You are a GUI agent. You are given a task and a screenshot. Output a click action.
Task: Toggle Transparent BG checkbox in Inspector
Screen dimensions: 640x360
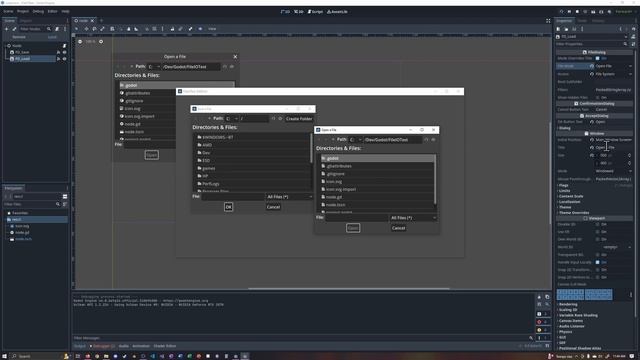(598, 255)
